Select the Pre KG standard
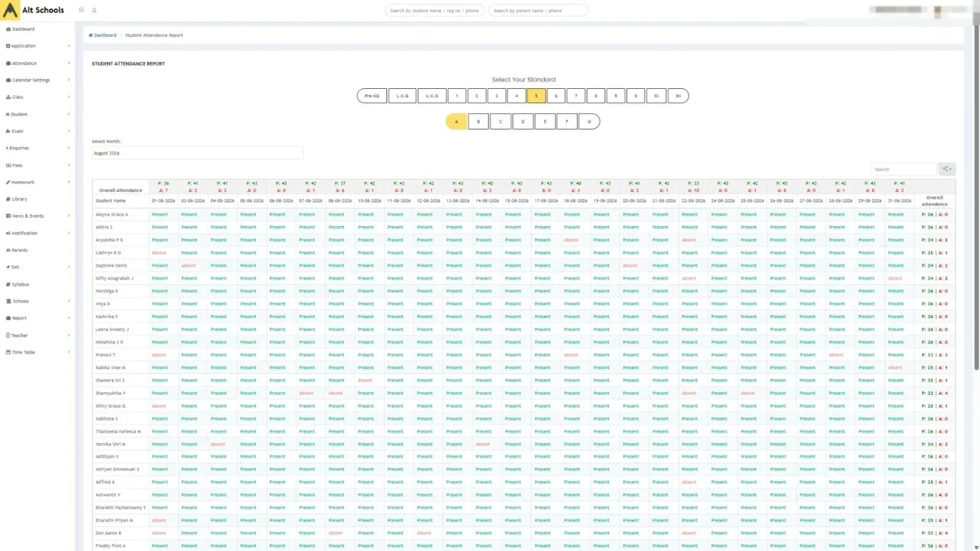980x551 pixels. coord(372,96)
